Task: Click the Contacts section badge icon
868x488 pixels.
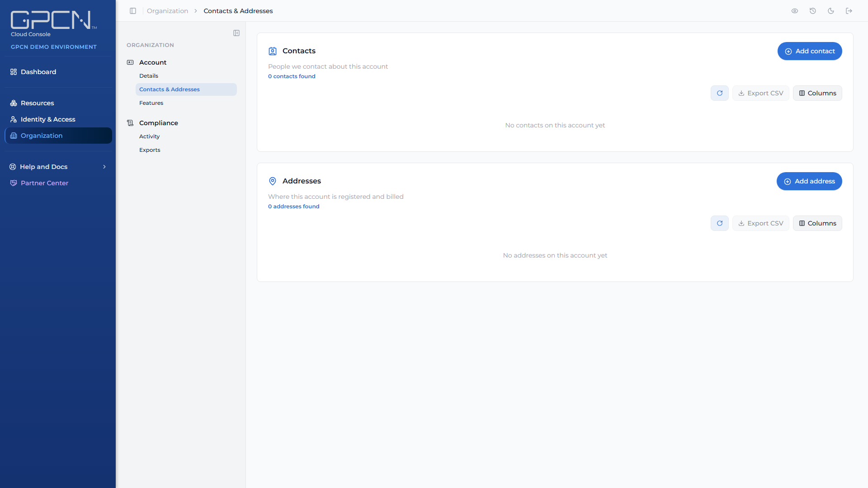Action: tap(273, 51)
